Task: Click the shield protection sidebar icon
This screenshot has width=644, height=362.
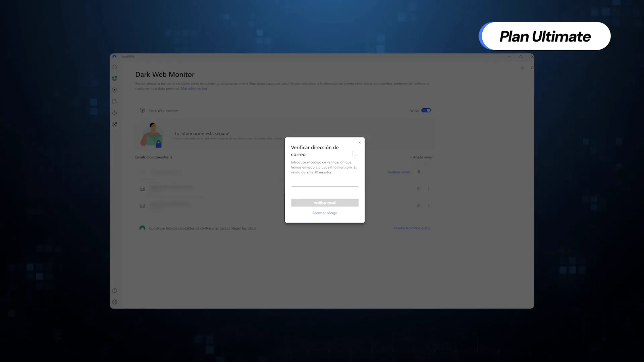Action: point(114,90)
